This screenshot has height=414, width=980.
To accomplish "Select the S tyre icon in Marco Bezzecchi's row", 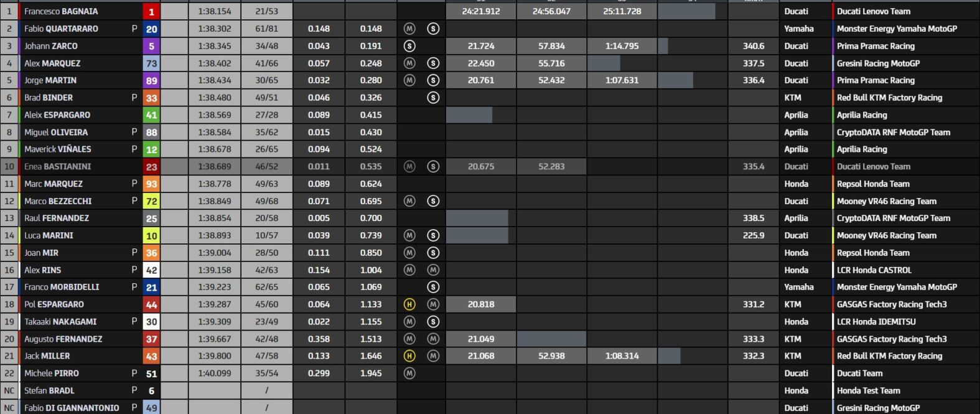I will point(433,201).
